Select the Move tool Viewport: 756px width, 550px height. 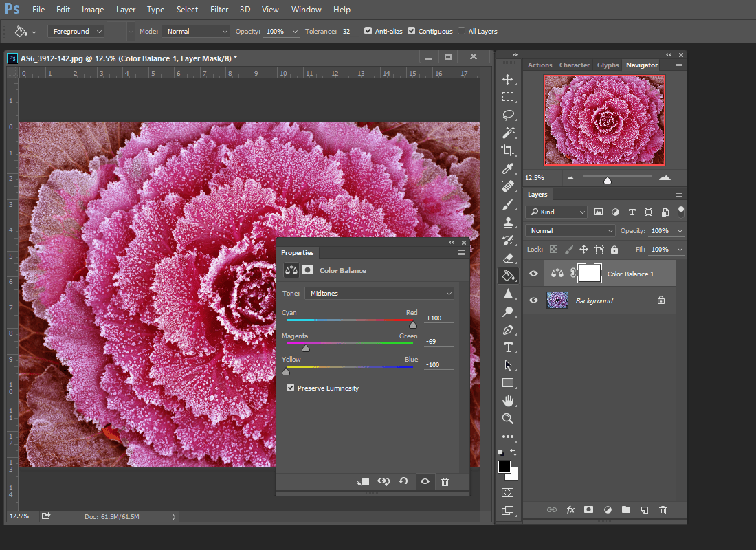[508, 80]
